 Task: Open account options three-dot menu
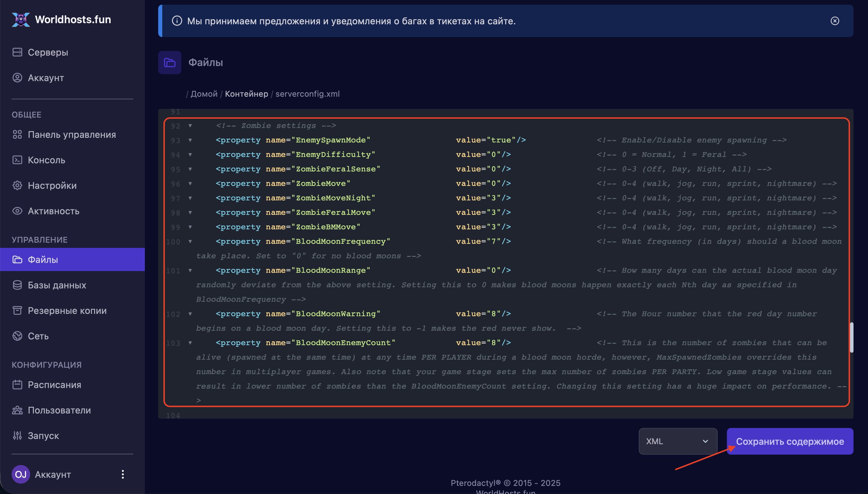123,474
